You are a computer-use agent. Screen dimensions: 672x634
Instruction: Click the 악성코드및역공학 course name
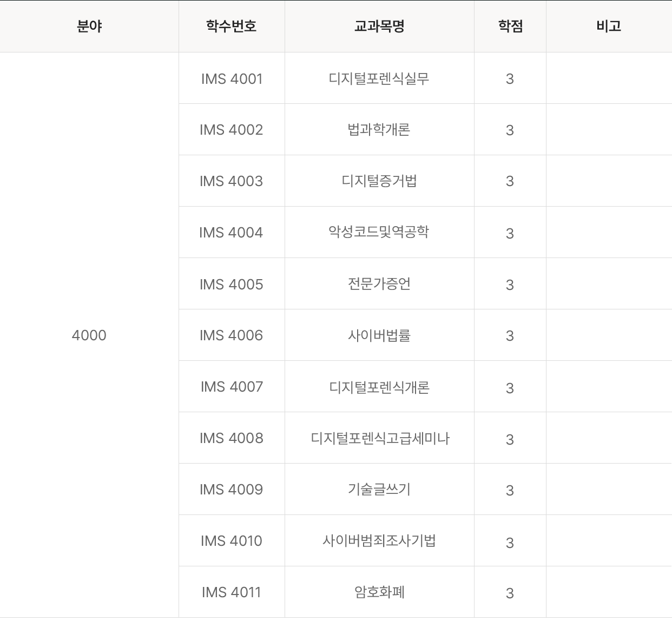click(379, 233)
